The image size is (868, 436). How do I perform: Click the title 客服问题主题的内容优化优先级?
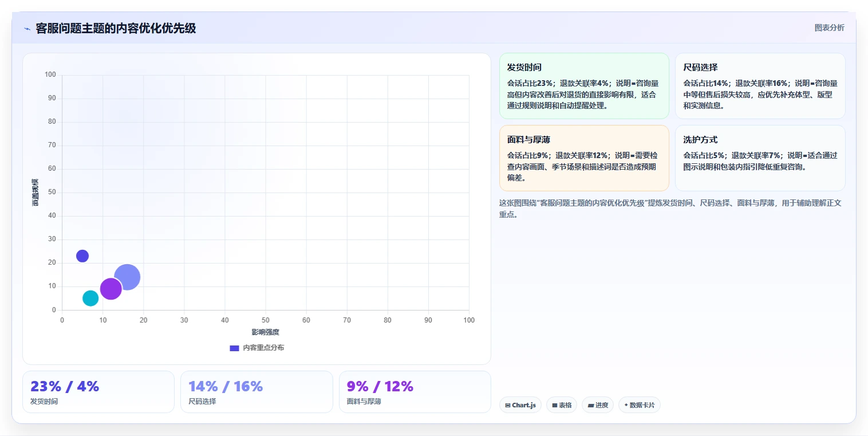click(116, 28)
